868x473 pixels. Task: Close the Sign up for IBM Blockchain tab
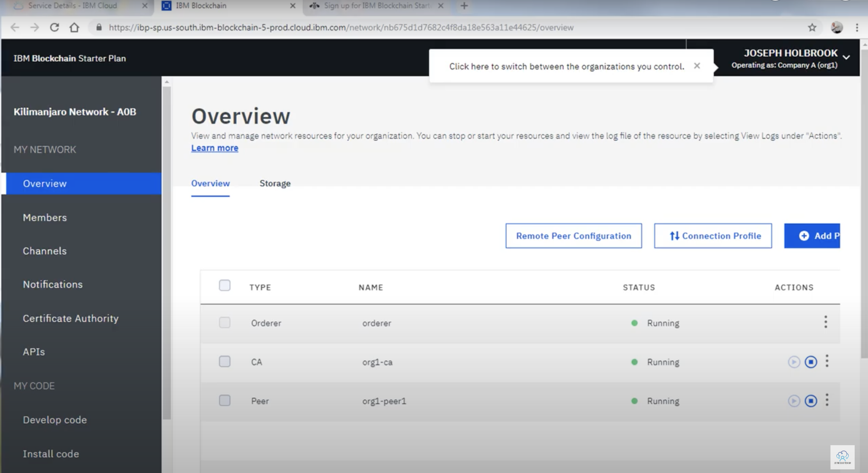pyautogui.click(x=441, y=6)
